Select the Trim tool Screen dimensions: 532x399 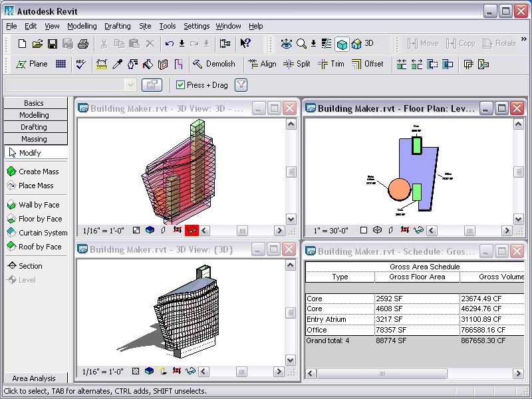[331, 64]
